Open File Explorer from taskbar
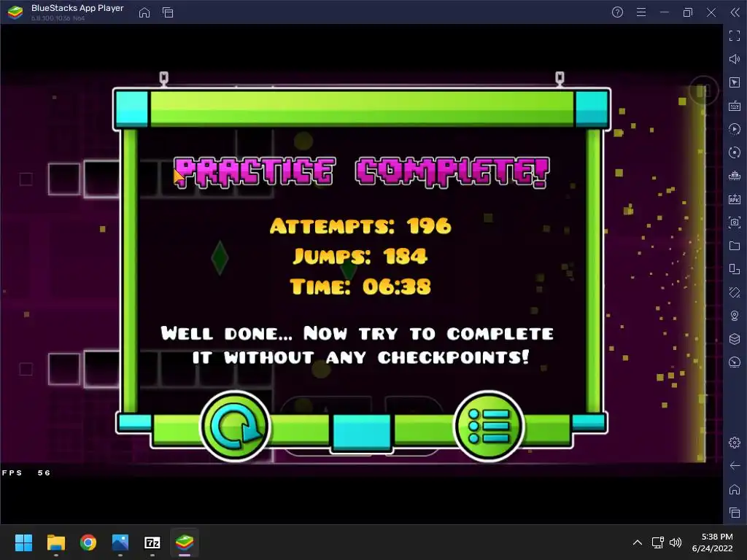The height and width of the screenshot is (560, 747). 55,542
